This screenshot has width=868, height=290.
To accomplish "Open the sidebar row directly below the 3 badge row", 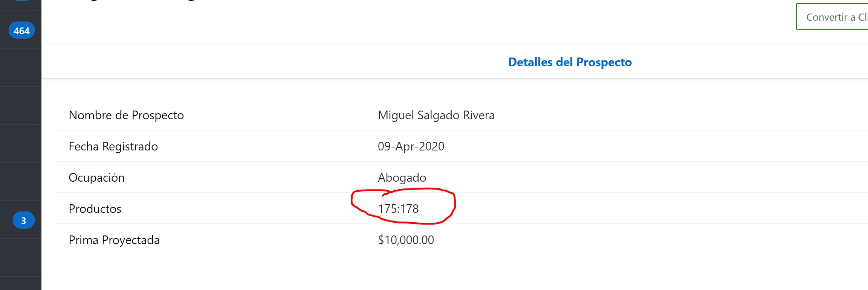I will (x=21, y=258).
